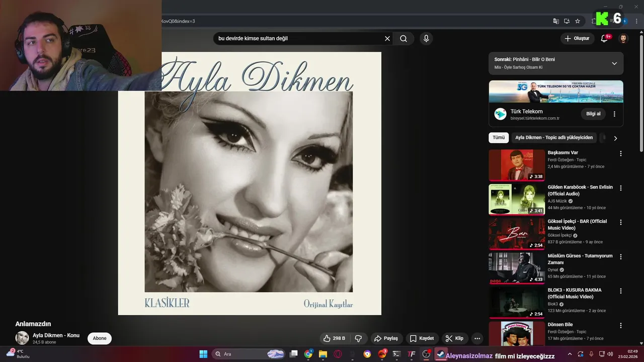Viewport: 644px width, 362px height.
Task: Dislike the video
Action: (x=359, y=338)
